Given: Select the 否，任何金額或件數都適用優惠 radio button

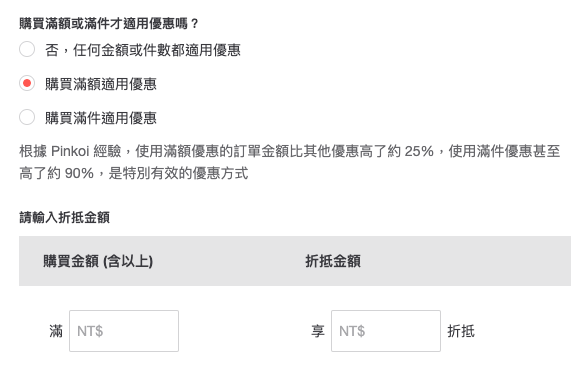Looking at the screenshot, I should pos(27,49).
